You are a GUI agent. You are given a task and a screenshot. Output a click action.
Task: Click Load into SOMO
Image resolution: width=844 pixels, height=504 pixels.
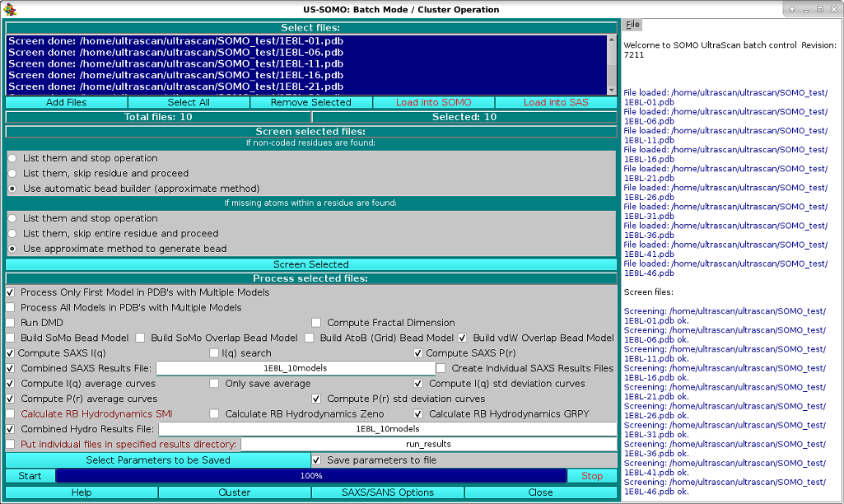coord(433,102)
